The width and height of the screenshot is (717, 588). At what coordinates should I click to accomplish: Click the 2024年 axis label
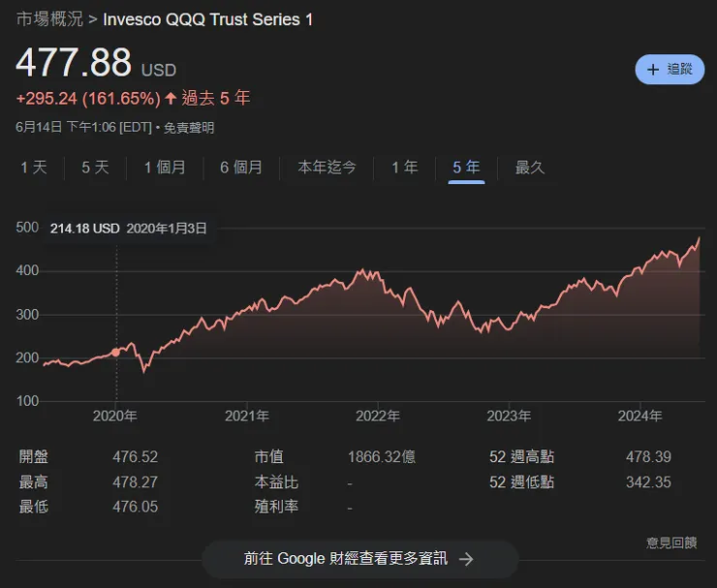pyautogui.click(x=640, y=416)
